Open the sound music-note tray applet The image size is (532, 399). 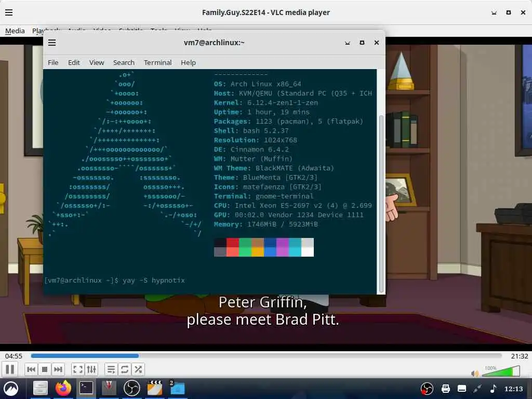click(493, 389)
